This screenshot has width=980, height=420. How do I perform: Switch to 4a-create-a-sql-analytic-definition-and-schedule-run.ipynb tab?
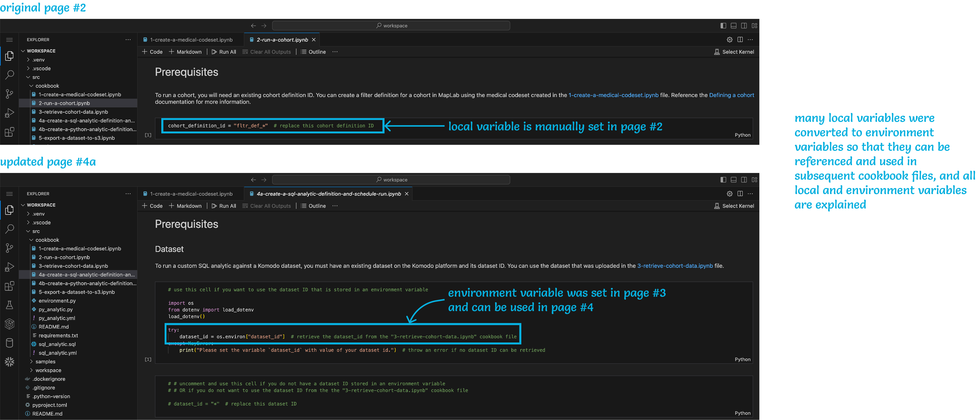coord(328,194)
